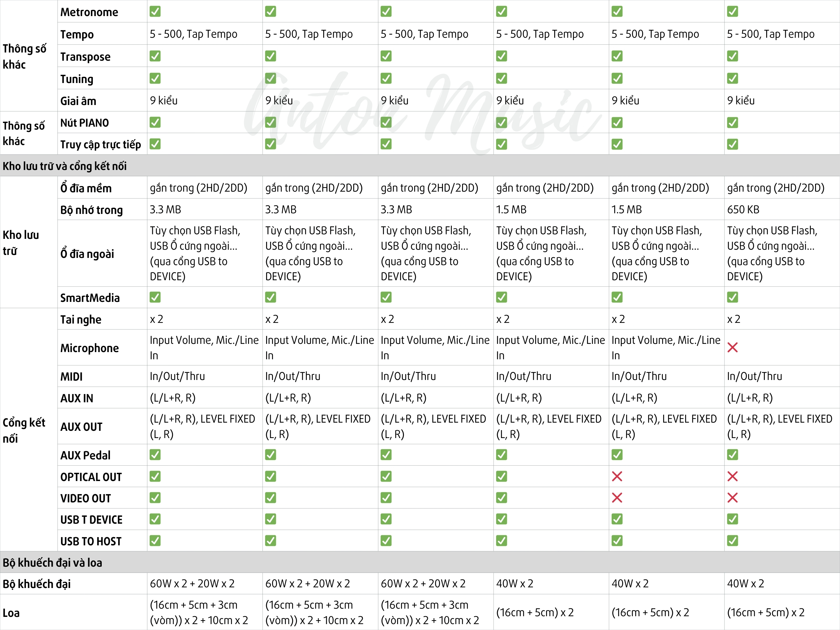The image size is (840, 630).
Task: Click the checkmark nearest the Tuning label
Action: click(155, 78)
